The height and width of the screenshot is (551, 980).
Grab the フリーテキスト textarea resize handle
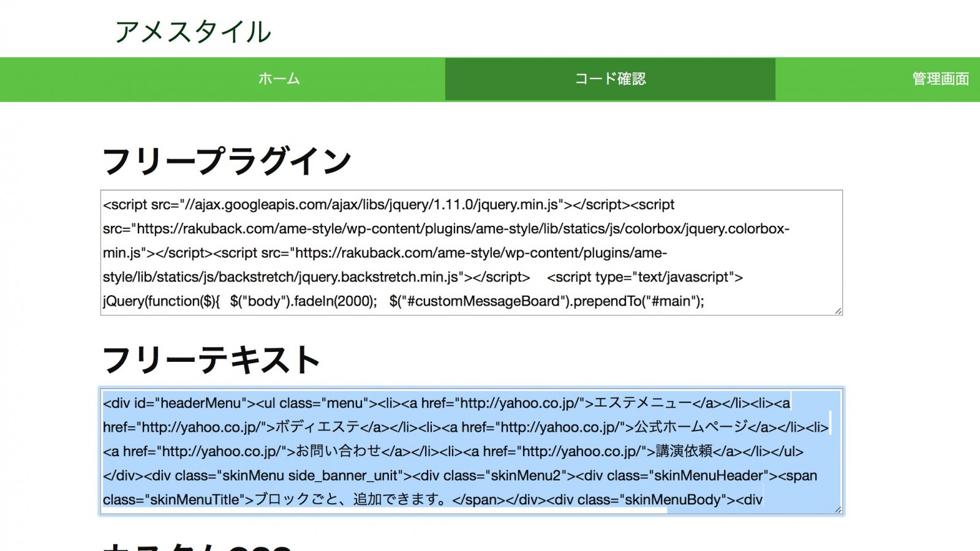[838, 509]
